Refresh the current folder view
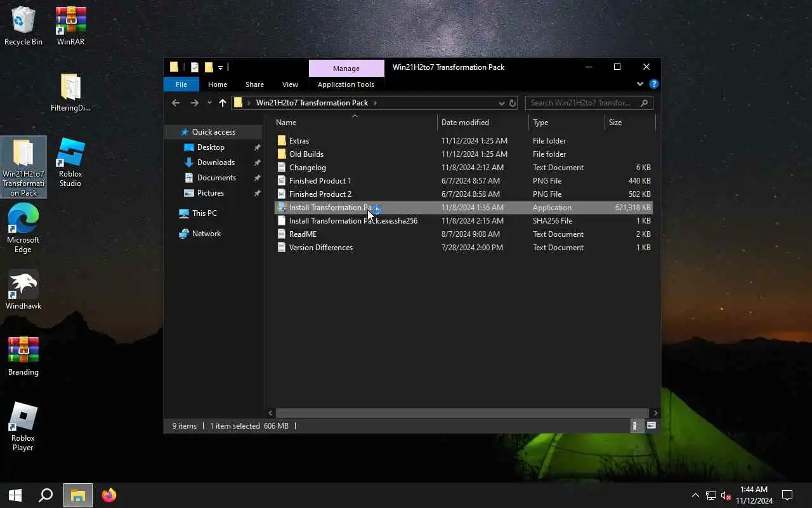This screenshot has height=508, width=812. [513, 103]
